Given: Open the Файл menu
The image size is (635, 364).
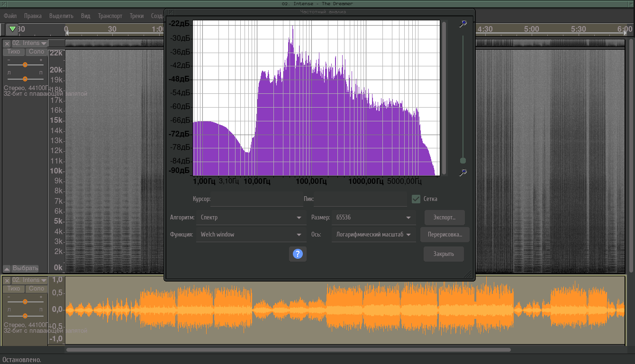Looking at the screenshot, I should click(x=10, y=16).
